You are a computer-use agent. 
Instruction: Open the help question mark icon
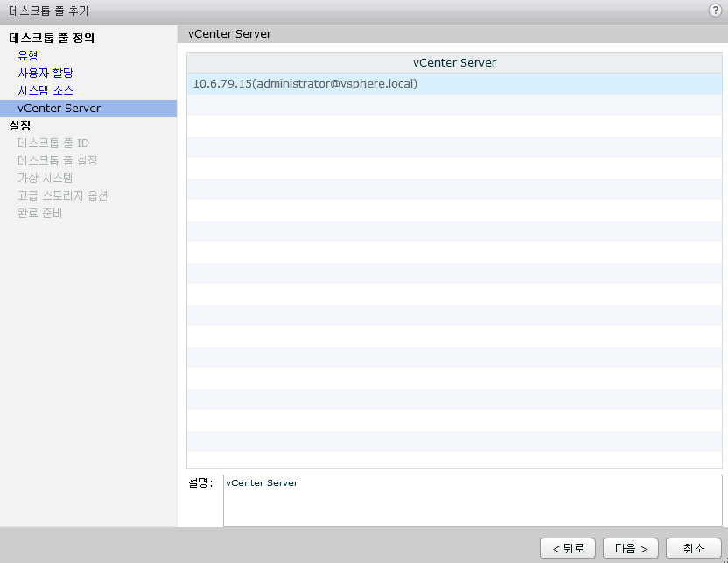click(x=715, y=11)
